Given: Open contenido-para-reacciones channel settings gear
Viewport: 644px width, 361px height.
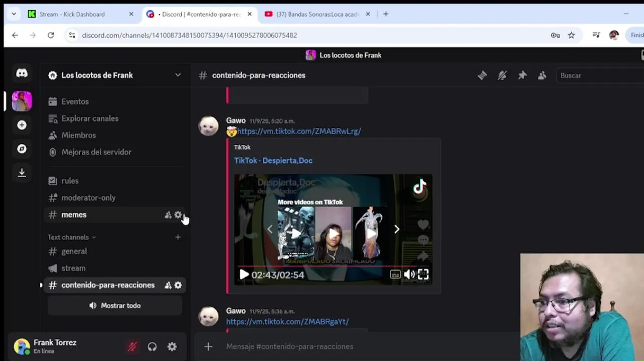Looking at the screenshot, I should point(178,285).
